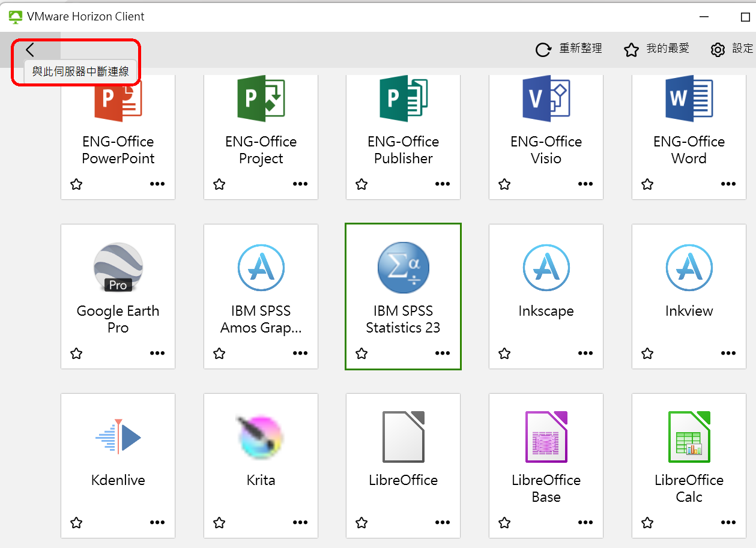Launch LibreOffice Base icon
The height and width of the screenshot is (548, 756).
pyautogui.click(x=545, y=437)
